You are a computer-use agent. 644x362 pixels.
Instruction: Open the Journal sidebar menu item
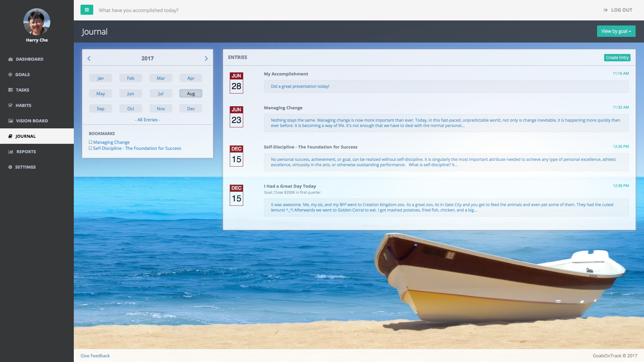click(x=25, y=136)
